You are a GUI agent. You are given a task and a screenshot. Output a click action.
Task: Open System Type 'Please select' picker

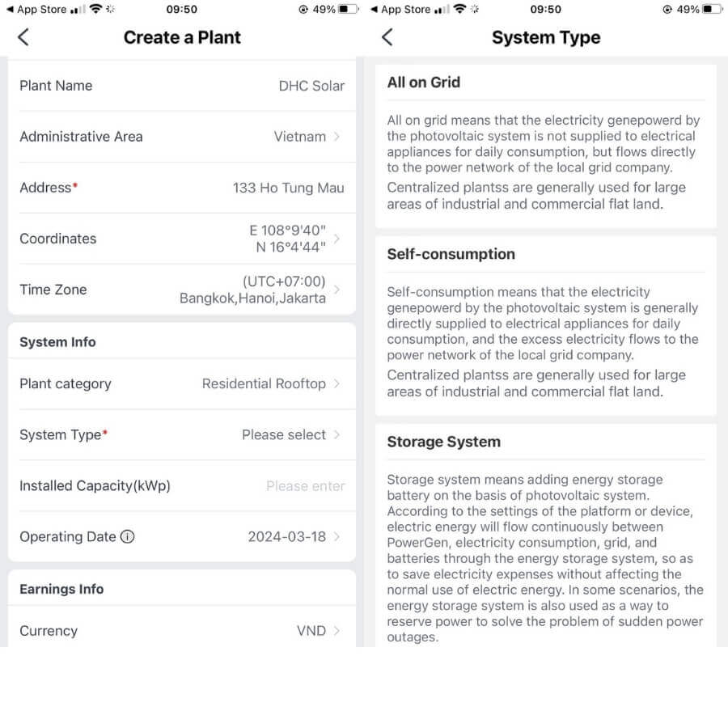[182, 435]
